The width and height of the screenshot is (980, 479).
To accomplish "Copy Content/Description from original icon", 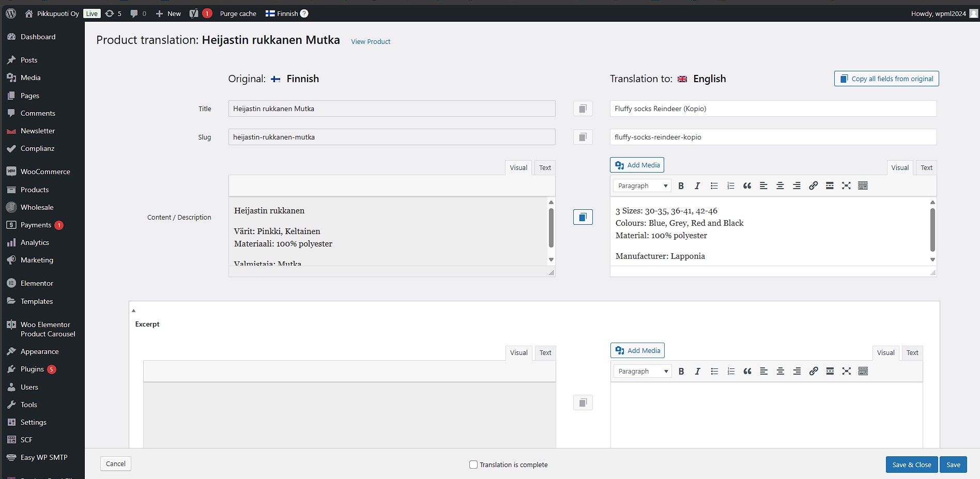I will [583, 218].
